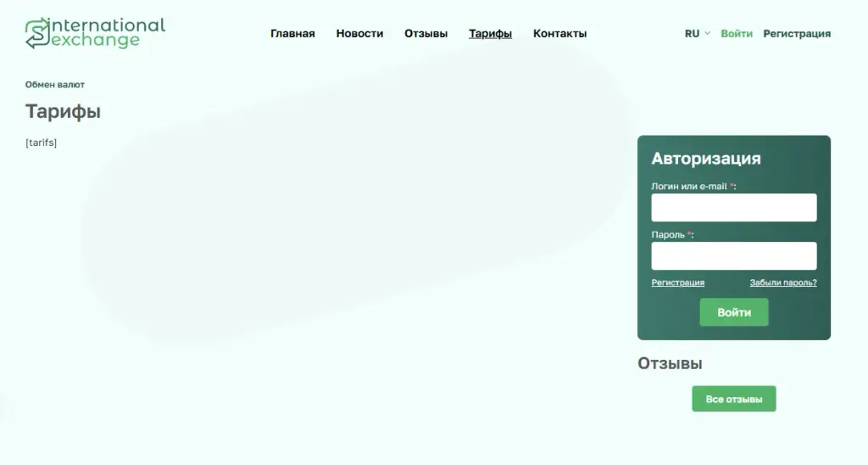The height and width of the screenshot is (465, 868).
Task: Click the Тарифы page heading
Action: [x=63, y=112]
